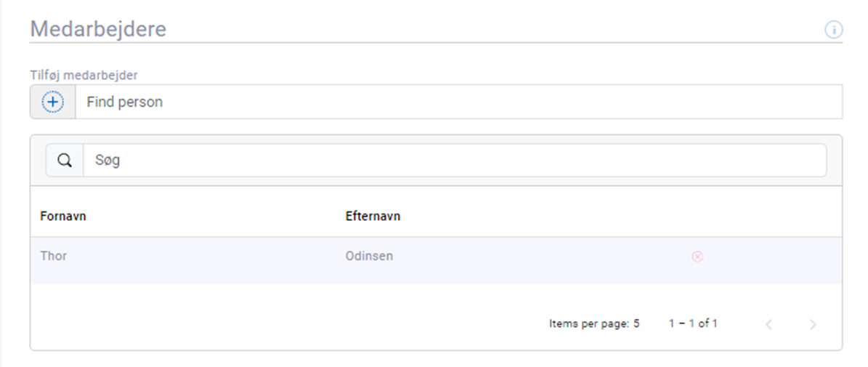Viewport: 868px width, 367px height.
Task: Select the last name cell Odinsen
Action: tap(369, 257)
